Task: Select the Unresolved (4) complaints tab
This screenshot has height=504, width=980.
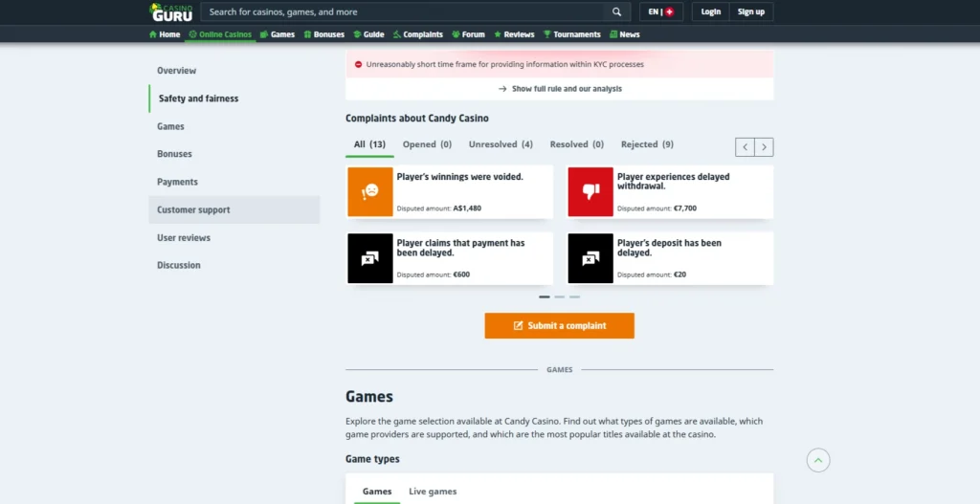Action: (501, 144)
